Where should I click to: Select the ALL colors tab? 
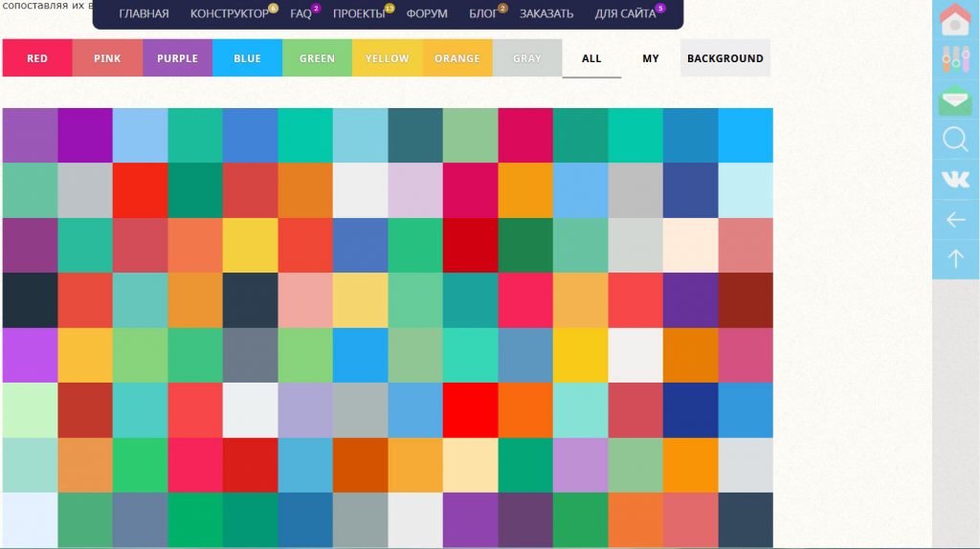click(591, 58)
